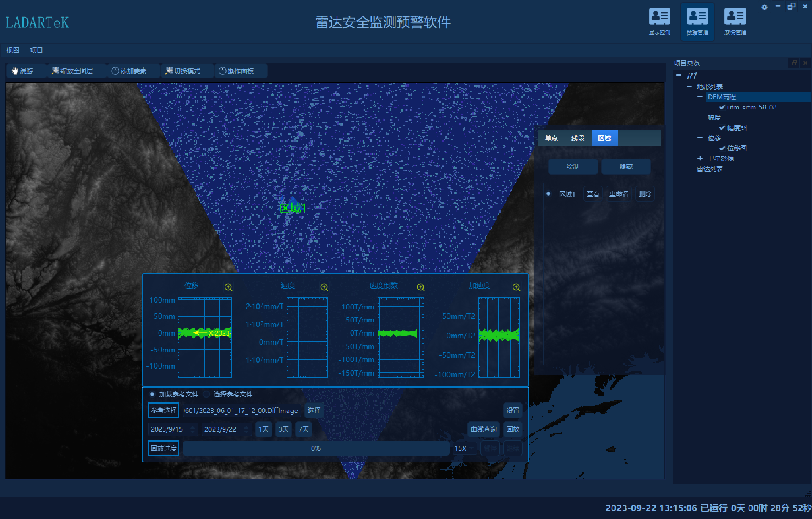Click the 参考选择 label box

pos(164,410)
